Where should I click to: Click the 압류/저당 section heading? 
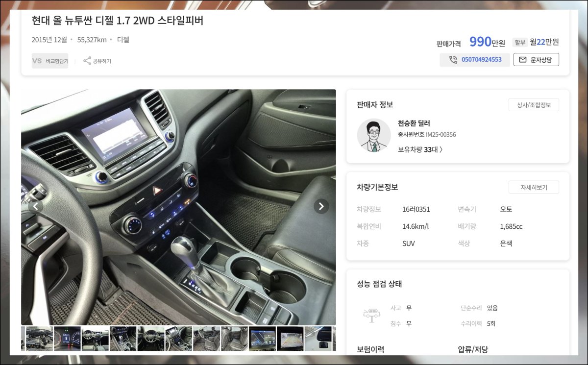coord(473,349)
